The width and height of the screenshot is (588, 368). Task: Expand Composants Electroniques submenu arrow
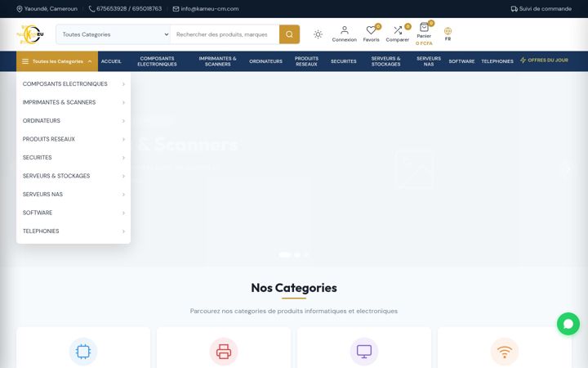pyautogui.click(x=123, y=84)
